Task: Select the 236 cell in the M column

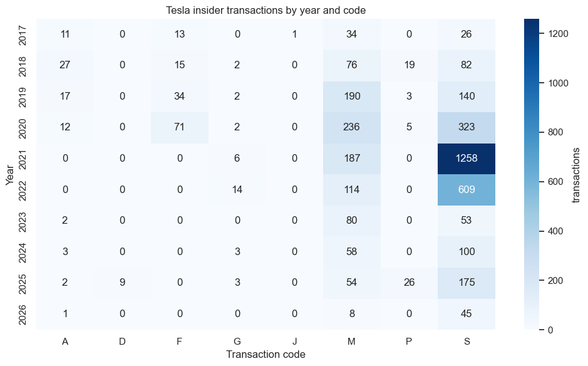Action: [351, 128]
